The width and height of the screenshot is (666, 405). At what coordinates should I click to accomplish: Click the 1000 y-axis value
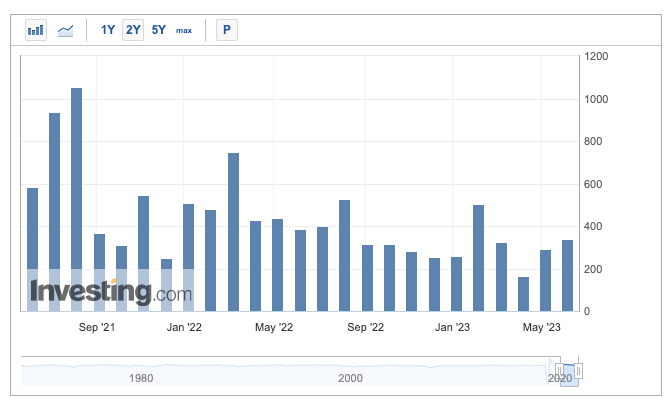tap(596, 99)
